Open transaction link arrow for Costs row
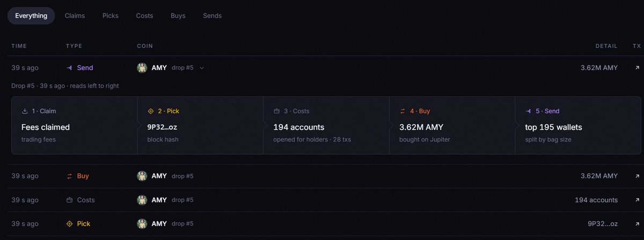 click(x=637, y=200)
